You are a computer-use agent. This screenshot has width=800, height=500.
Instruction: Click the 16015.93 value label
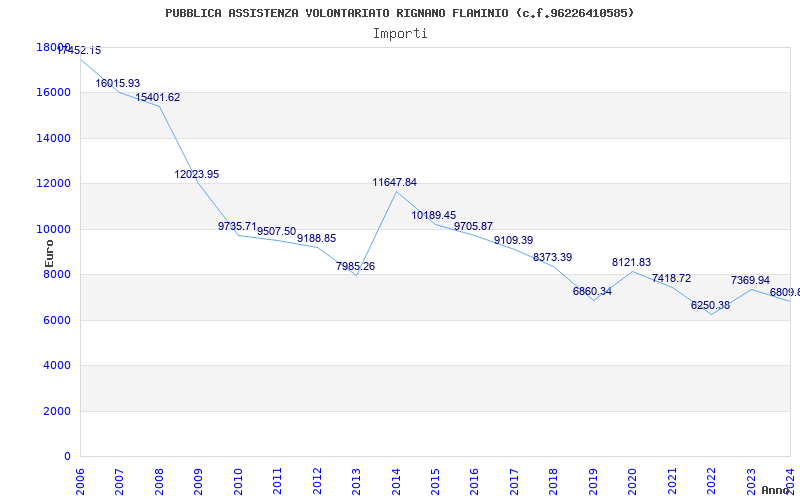pyautogui.click(x=118, y=84)
